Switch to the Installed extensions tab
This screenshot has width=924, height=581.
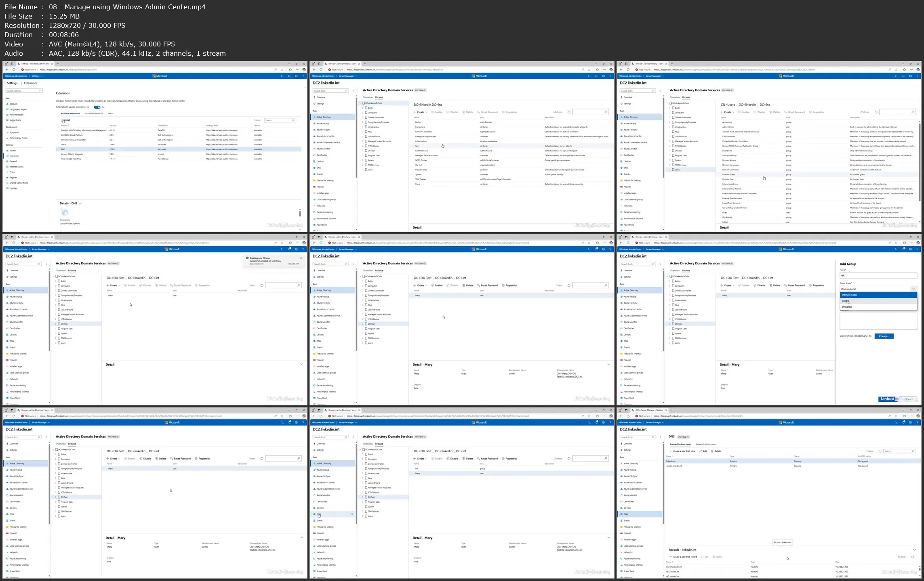[94, 113]
